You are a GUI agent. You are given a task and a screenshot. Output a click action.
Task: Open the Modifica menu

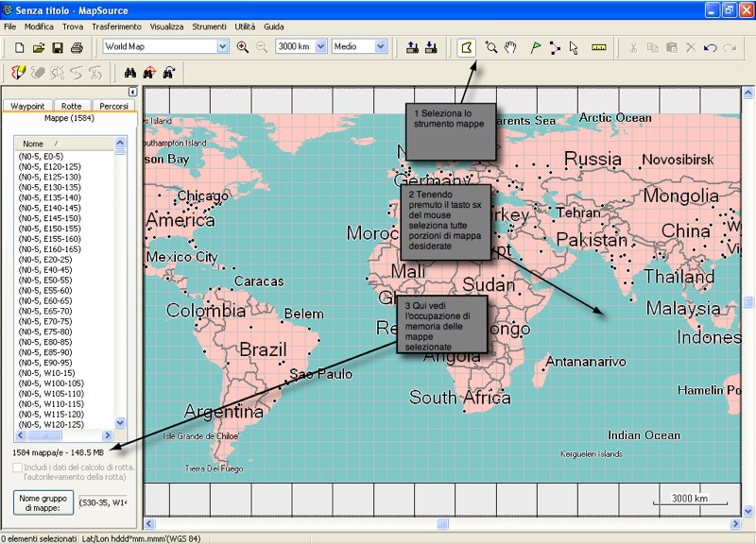click(39, 26)
